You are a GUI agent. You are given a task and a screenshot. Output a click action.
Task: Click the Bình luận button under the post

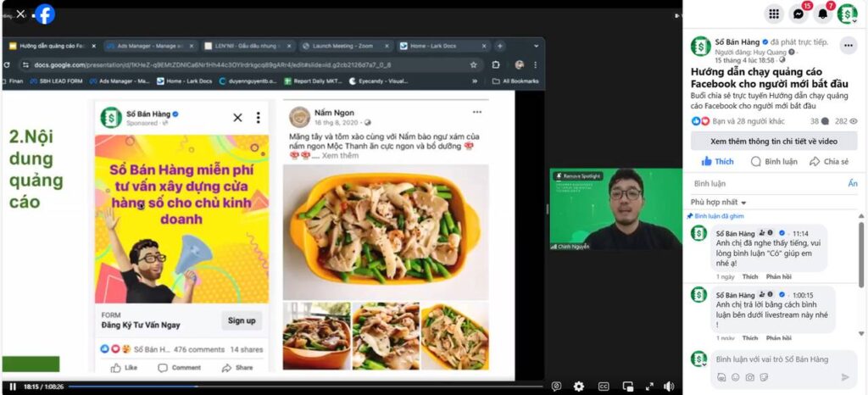pyautogui.click(x=774, y=162)
